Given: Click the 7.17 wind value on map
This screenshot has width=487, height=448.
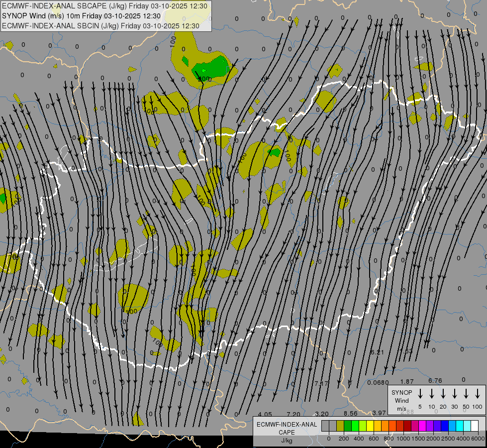Looking at the screenshot, I should click(321, 383).
